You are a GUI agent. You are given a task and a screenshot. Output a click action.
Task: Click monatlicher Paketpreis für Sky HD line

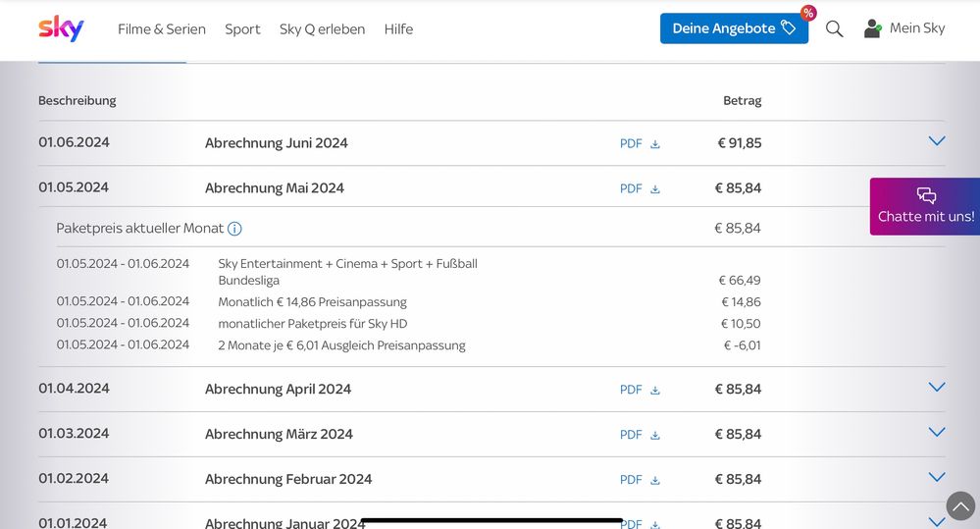(313, 324)
